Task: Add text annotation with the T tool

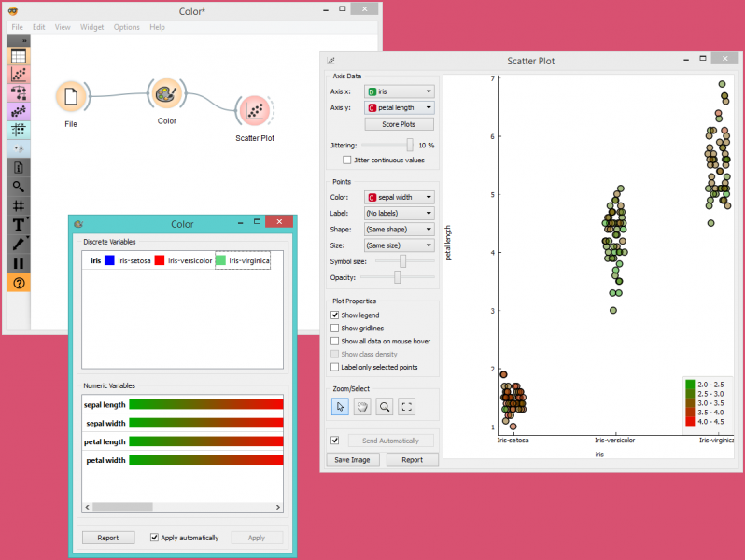Action: [x=19, y=224]
